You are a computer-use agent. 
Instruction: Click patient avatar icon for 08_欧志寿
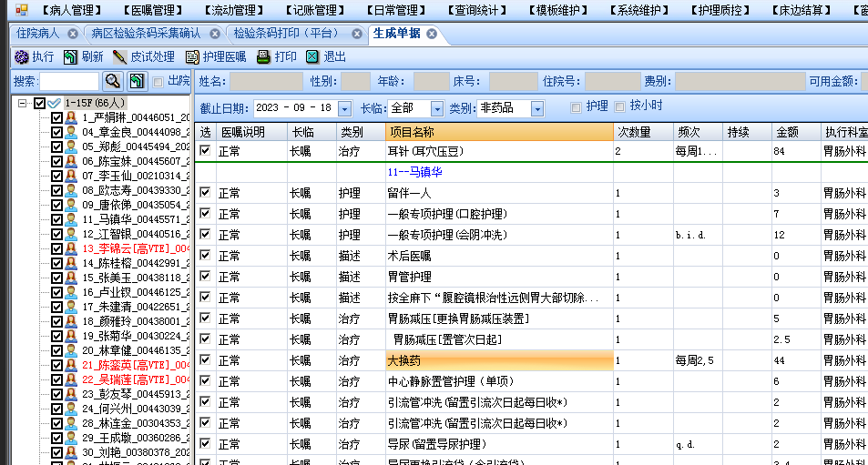click(x=71, y=190)
